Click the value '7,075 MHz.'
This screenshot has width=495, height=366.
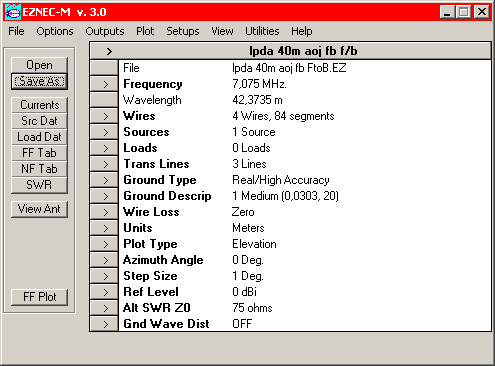point(259,84)
